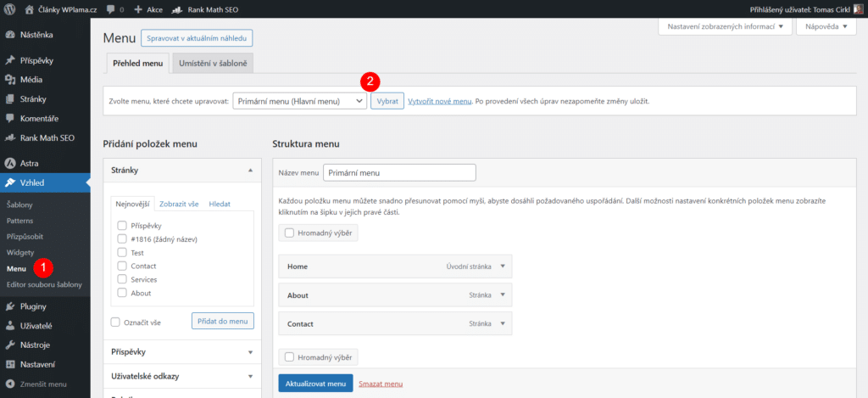Enable lower Hromadný výběr checkbox
Screen dimensions: 868x398
[x=289, y=357]
